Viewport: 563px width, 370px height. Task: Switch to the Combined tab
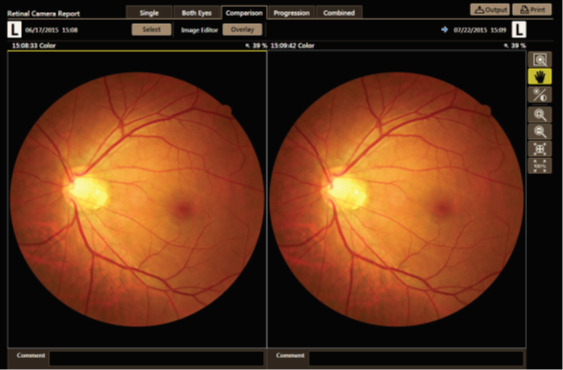339,13
